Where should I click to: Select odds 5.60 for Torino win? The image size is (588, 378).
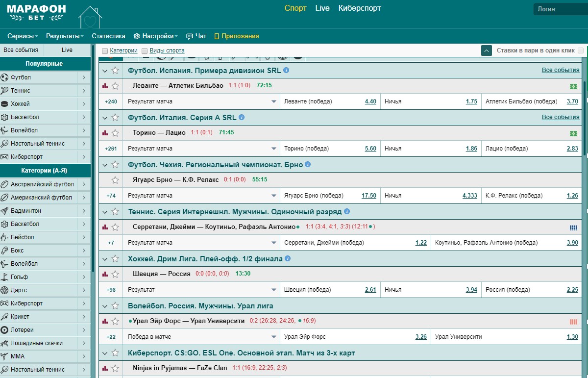[370, 149]
